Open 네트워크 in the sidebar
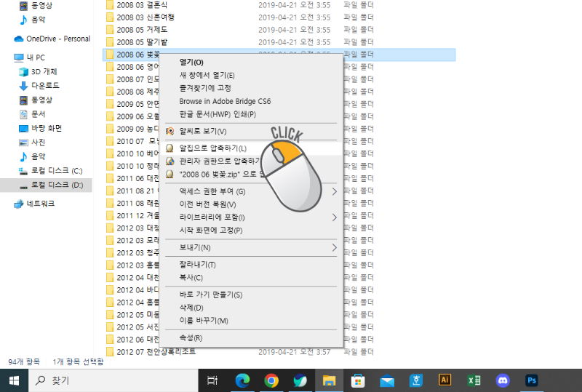The width and height of the screenshot is (582, 392). click(x=41, y=204)
